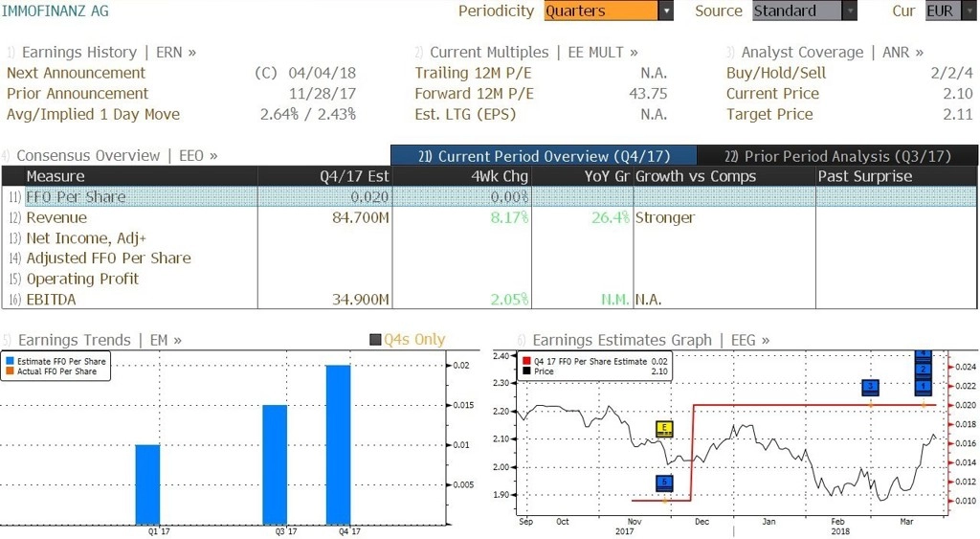Click the Prior Announcement date 11/28/17

(x=322, y=94)
